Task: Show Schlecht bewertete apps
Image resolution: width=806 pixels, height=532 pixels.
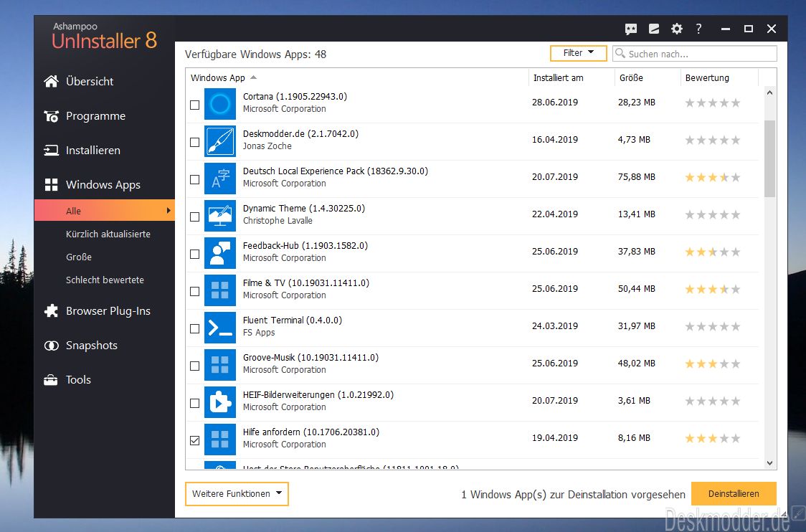Action: pos(105,280)
